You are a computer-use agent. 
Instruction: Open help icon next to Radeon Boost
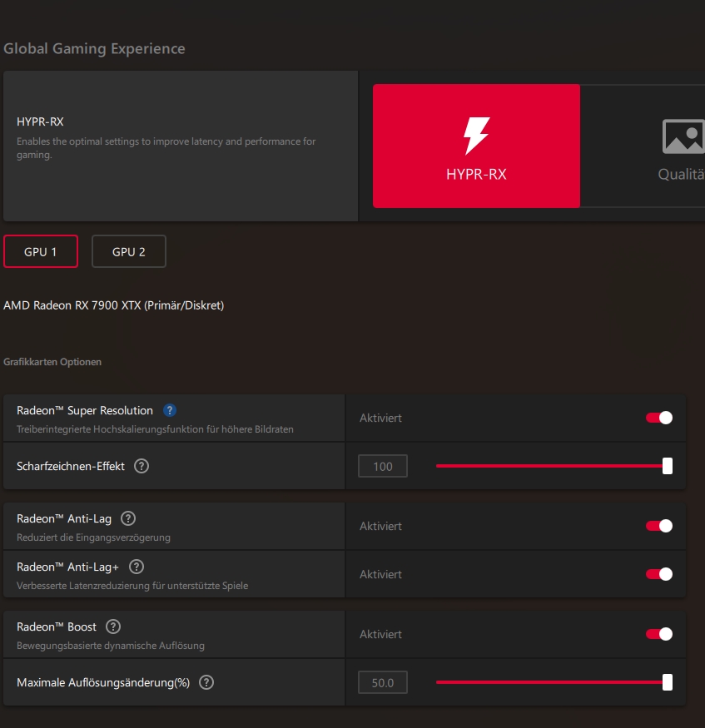(113, 626)
